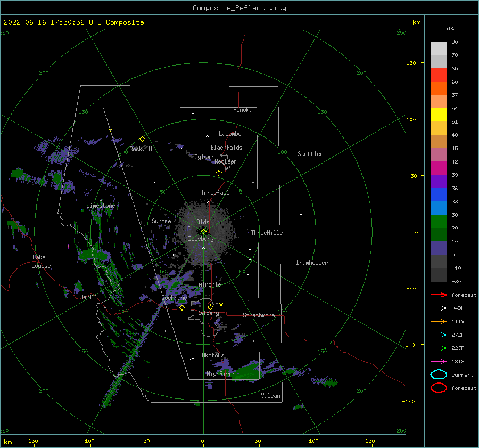
Task: Click the Lake Louise label
Action: [42, 262]
